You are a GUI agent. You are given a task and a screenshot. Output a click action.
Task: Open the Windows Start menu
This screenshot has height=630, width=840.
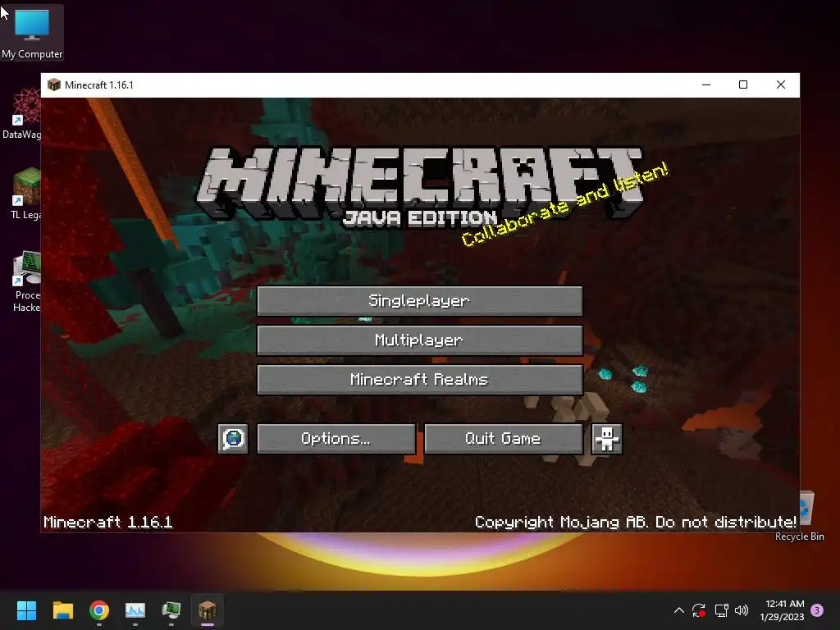tap(26, 610)
